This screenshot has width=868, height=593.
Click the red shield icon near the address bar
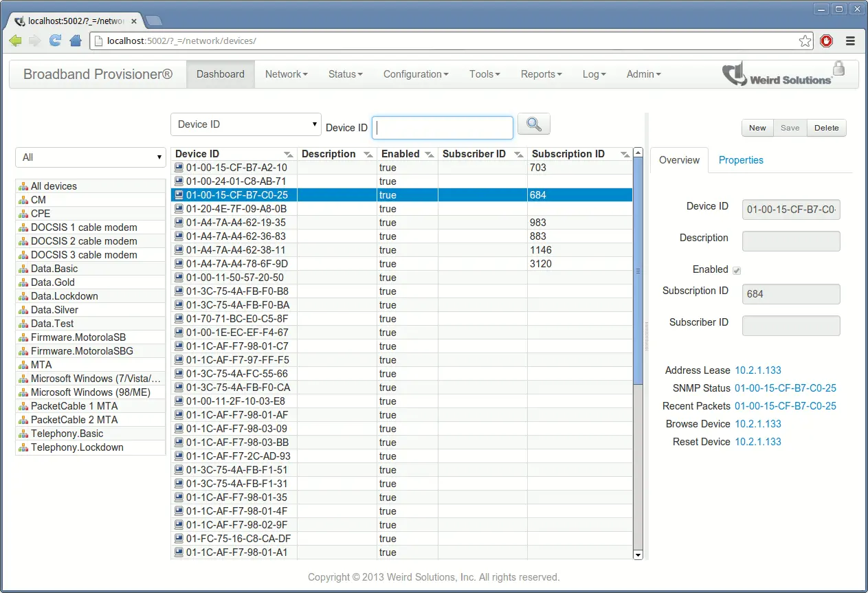click(826, 41)
